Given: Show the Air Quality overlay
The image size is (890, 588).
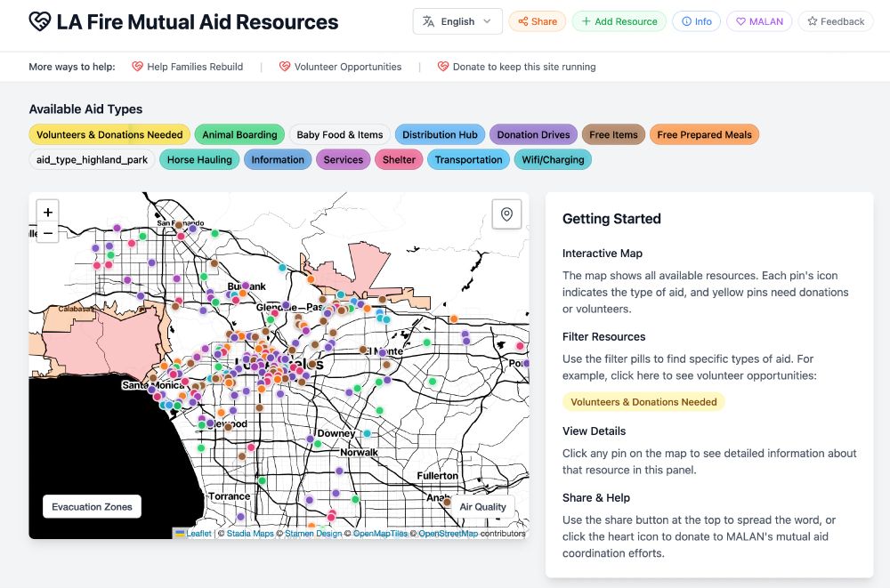Looking at the screenshot, I should pos(482,507).
